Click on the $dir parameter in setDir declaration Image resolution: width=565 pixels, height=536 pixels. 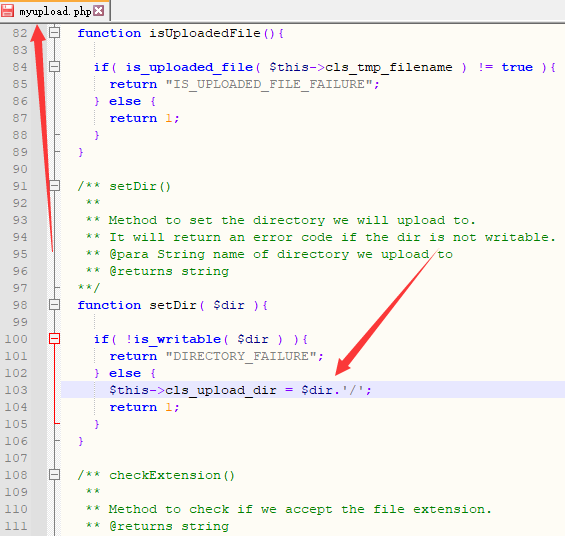pyautogui.click(x=229, y=305)
